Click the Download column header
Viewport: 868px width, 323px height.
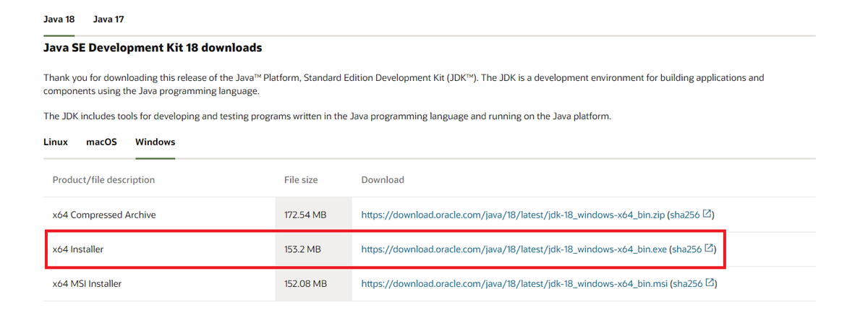[x=383, y=179]
